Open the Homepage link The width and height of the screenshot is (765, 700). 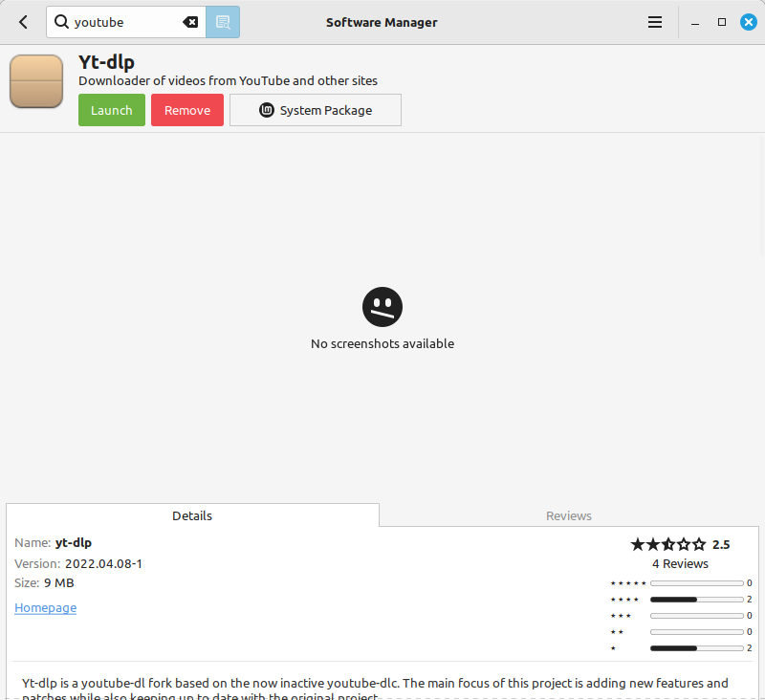point(45,608)
